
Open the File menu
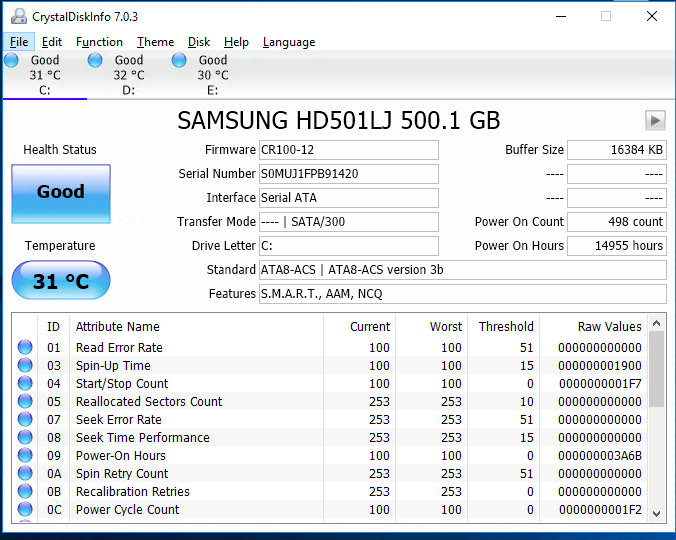19,42
